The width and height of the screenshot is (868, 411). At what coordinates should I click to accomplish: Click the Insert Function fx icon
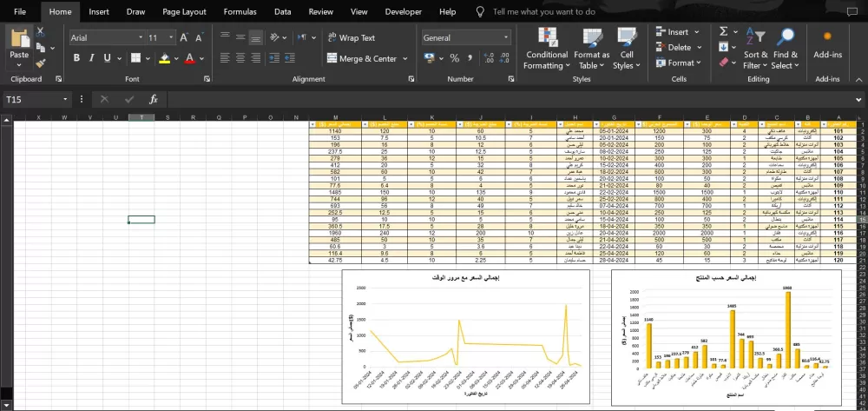click(x=154, y=99)
